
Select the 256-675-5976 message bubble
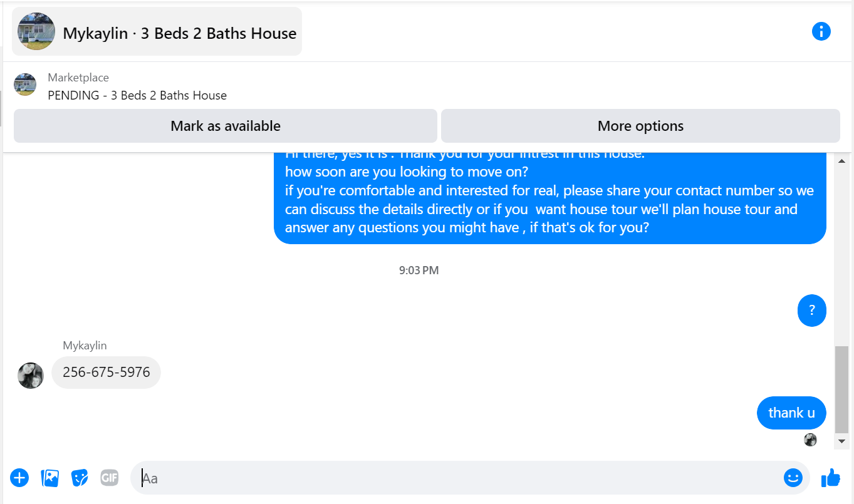[x=106, y=373]
